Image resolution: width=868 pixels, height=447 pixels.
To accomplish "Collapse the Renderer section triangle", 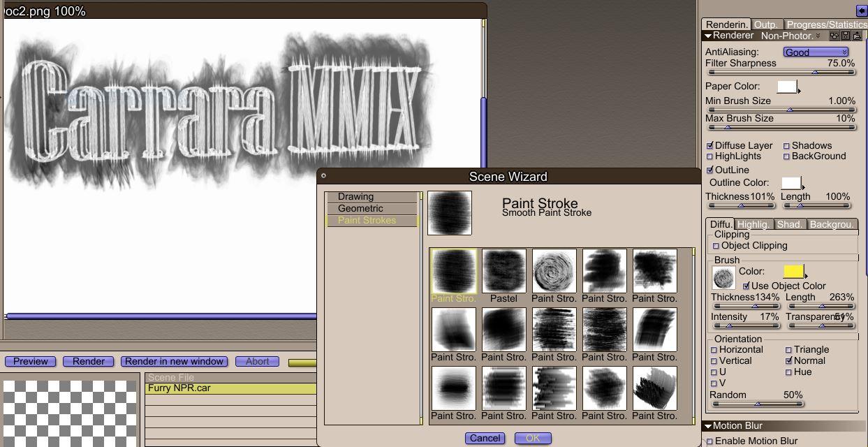I will [708, 36].
